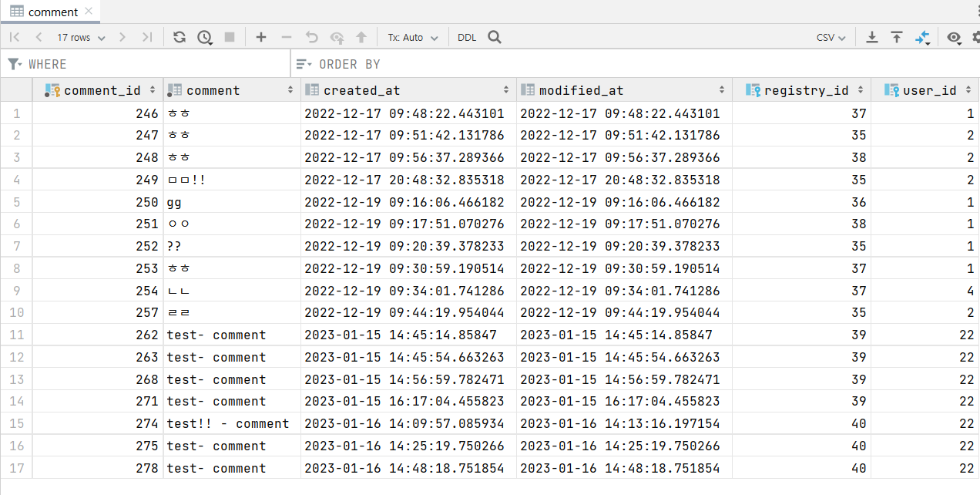Click the DDL button
980x495 pixels.
467,37
